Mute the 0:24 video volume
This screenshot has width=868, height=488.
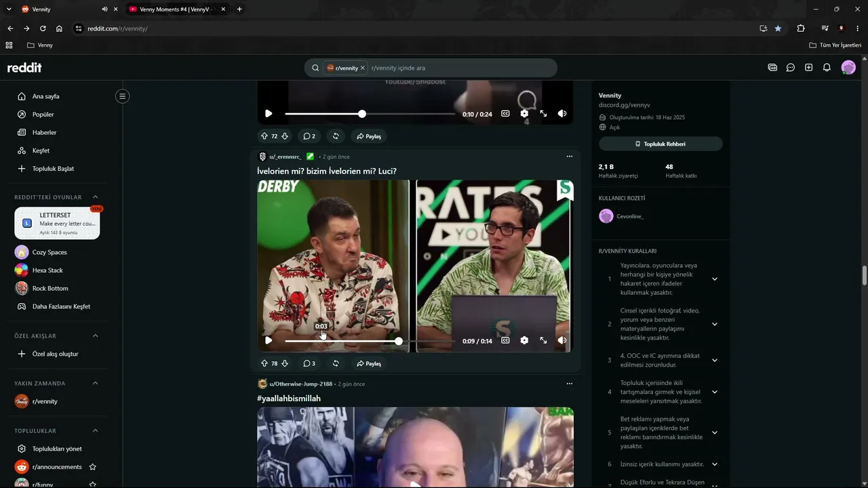(x=562, y=114)
